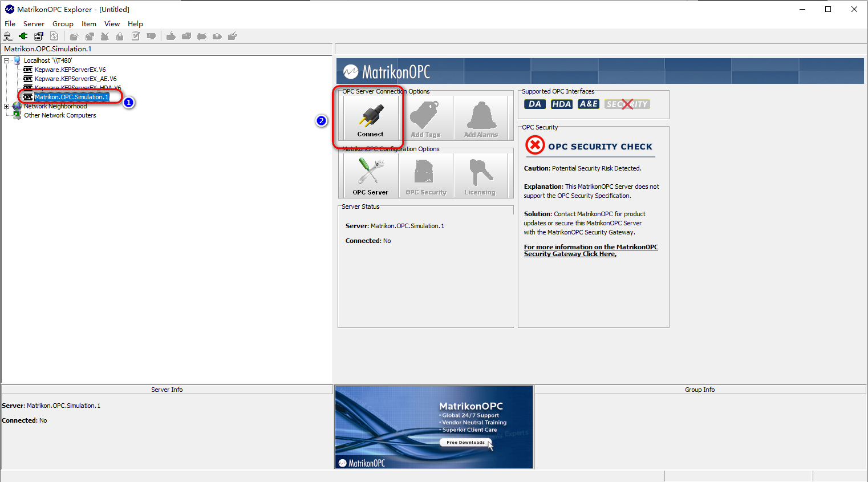Viewport: 868px width, 482px height.
Task: Expand the Network Neighborhood node
Action: (7, 106)
